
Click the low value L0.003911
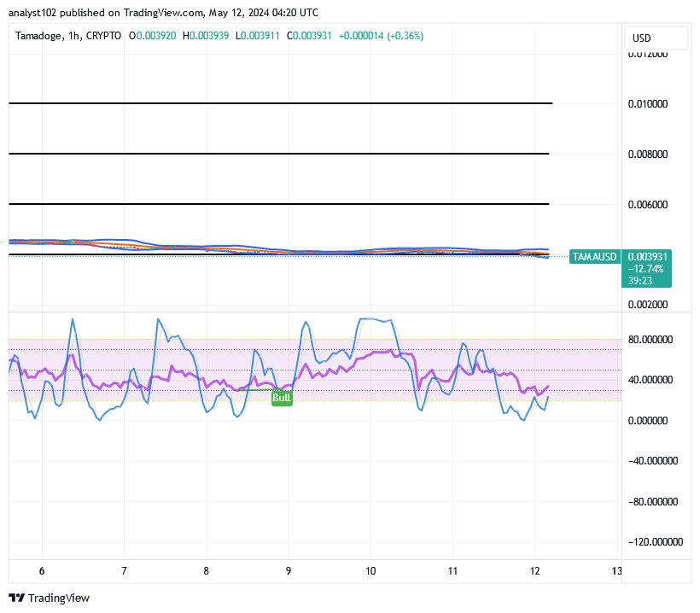[x=258, y=36]
